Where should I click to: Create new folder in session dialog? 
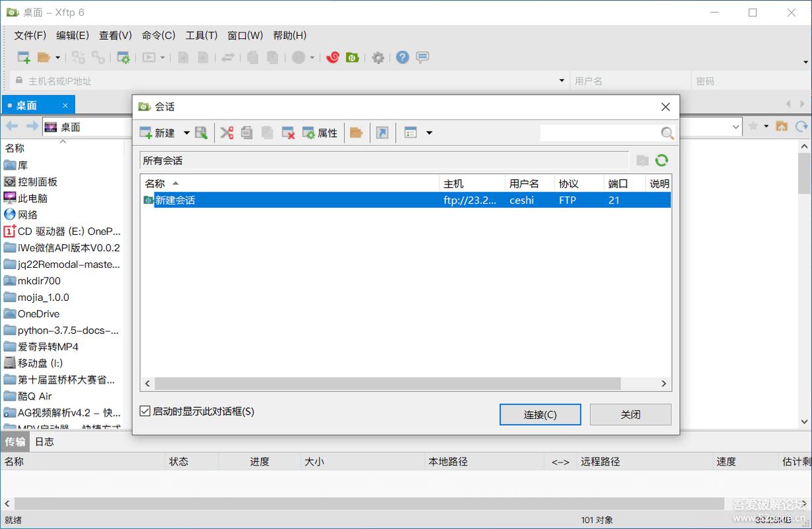(x=356, y=132)
